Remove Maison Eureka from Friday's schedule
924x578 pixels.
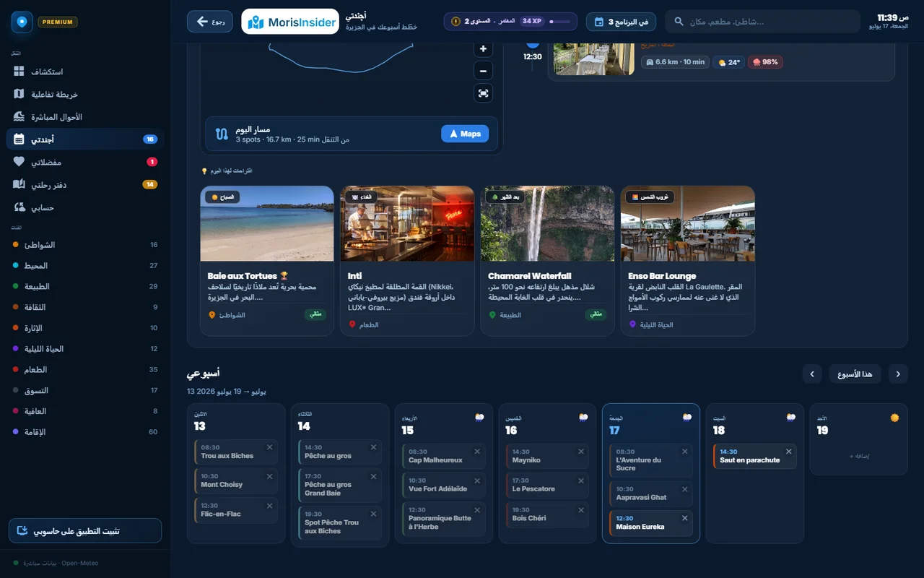pyautogui.click(x=685, y=518)
